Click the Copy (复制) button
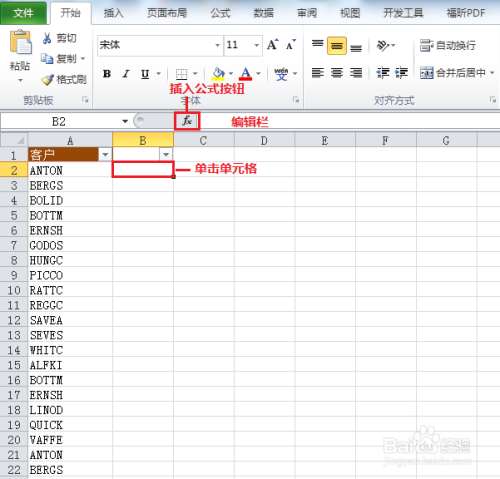 point(59,59)
